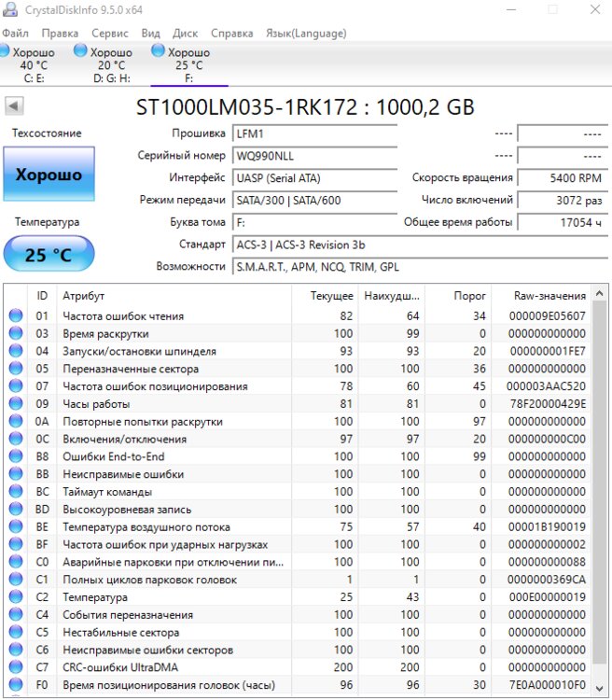This screenshot has width=612, height=700.
Task: Select disk C: E: status icon
Action: pos(7,52)
